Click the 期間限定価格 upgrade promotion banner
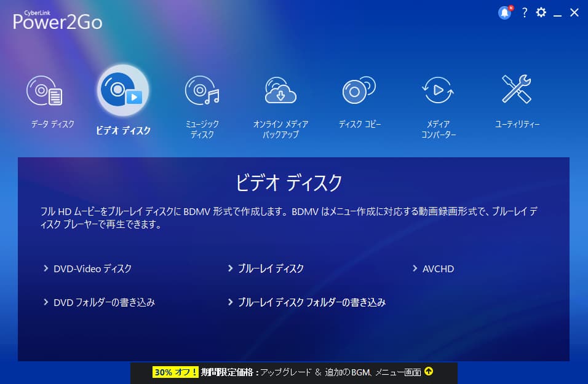588x384 pixels. coord(293,372)
